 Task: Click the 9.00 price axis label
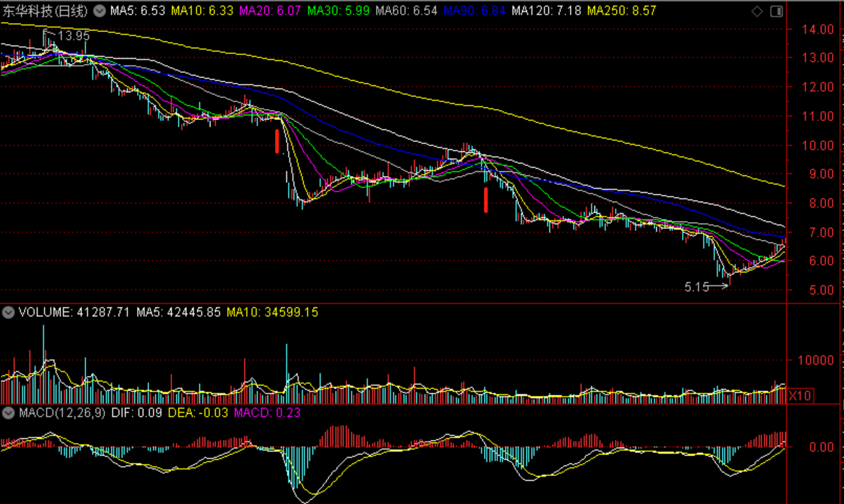pos(823,174)
